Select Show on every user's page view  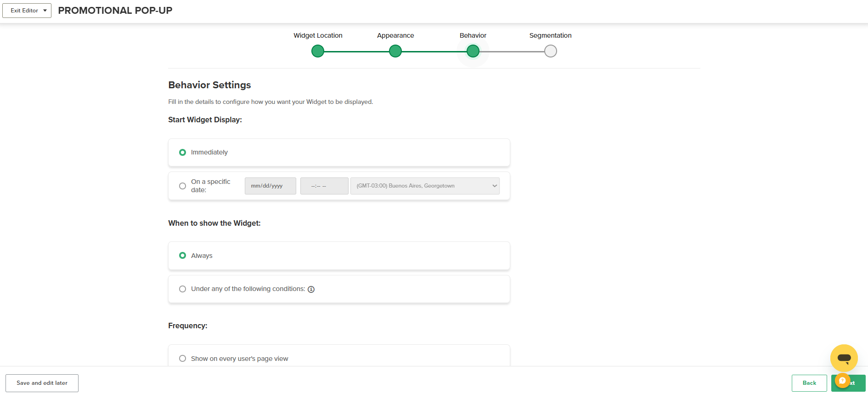(182, 359)
